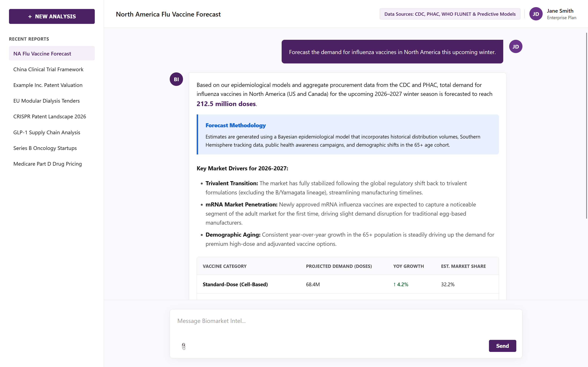Open China Clinical Trial Framework report
This screenshot has width=588, height=367.
point(48,69)
